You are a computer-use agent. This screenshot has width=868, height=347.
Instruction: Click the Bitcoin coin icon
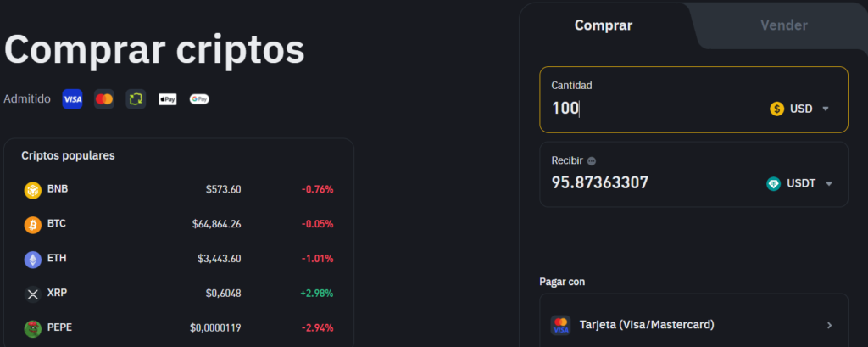point(33,225)
